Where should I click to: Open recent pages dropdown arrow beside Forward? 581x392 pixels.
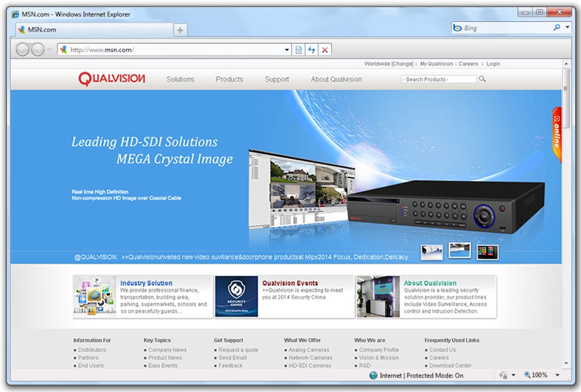pos(49,50)
